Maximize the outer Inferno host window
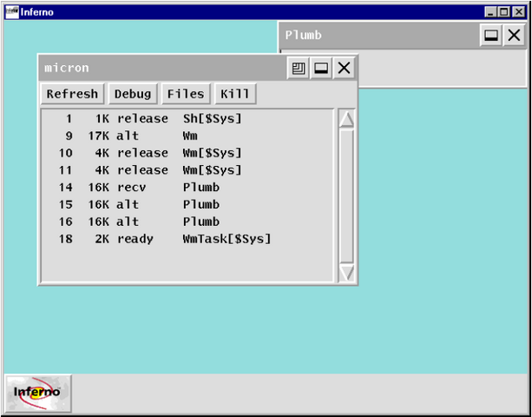Screen dimensions: 532x417 click(503, 12)
